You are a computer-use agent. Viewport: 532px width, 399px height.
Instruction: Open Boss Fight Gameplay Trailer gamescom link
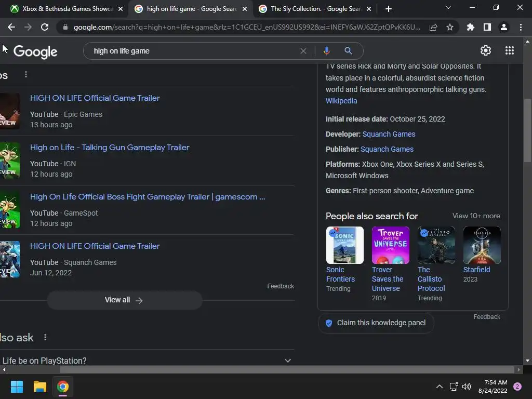[148, 197]
